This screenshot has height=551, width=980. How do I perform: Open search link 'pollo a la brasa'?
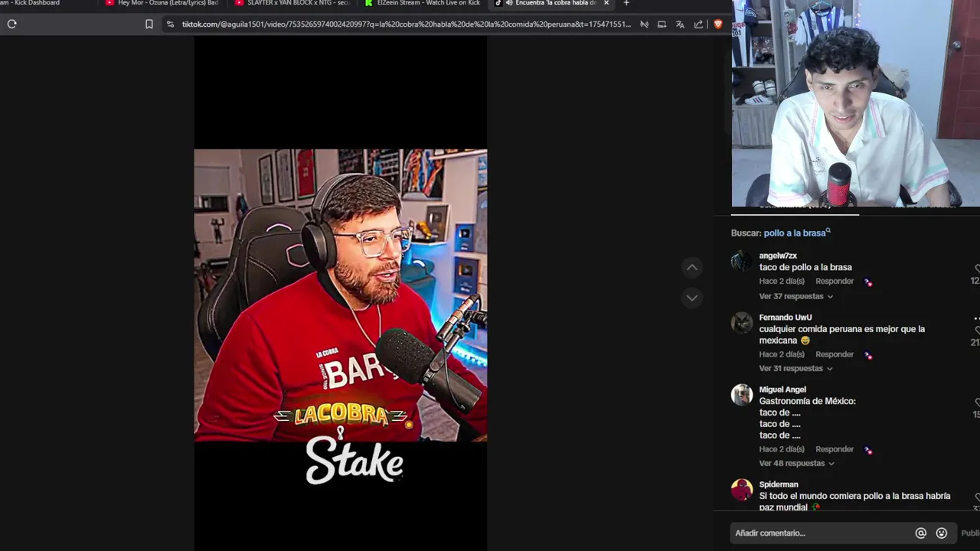pyautogui.click(x=795, y=233)
